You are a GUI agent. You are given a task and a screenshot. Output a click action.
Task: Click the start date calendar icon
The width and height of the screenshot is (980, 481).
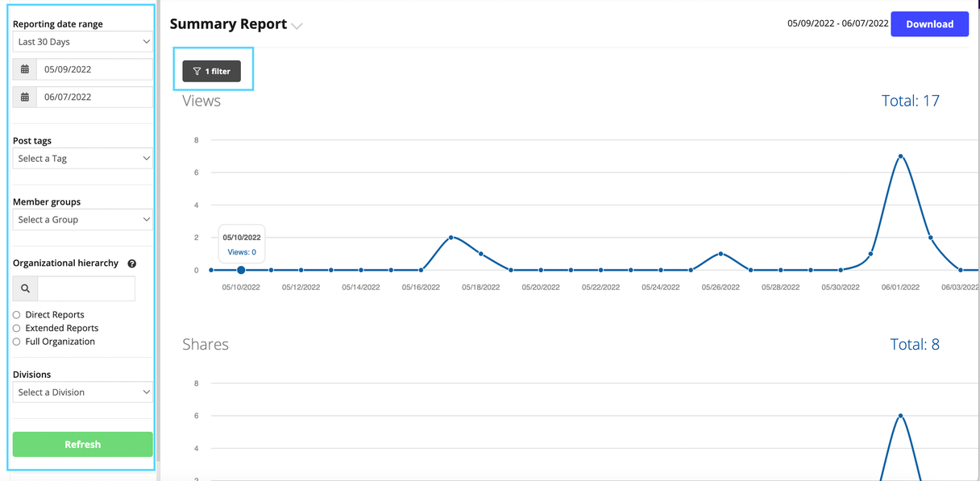[25, 69]
